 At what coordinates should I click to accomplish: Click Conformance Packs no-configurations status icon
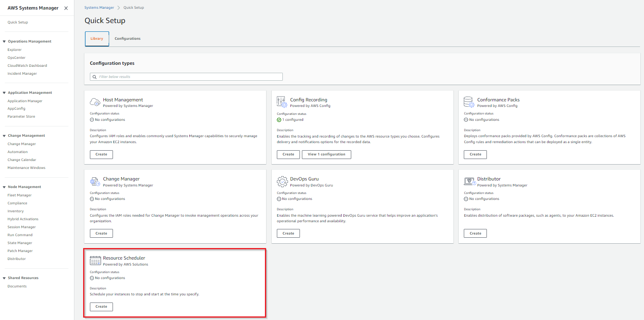pyautogui.click(x=466, y=120)
